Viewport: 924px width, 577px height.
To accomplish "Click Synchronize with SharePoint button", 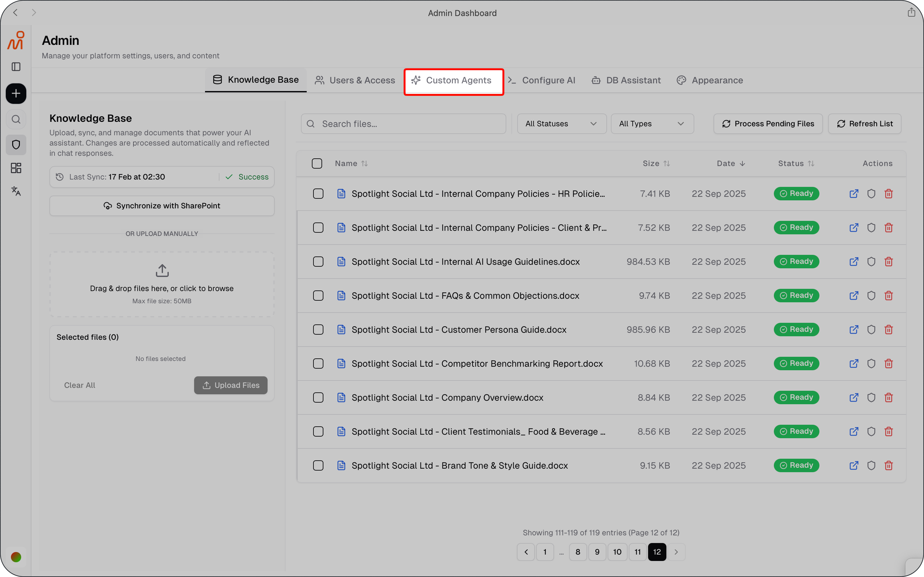I will pos(162,206).
